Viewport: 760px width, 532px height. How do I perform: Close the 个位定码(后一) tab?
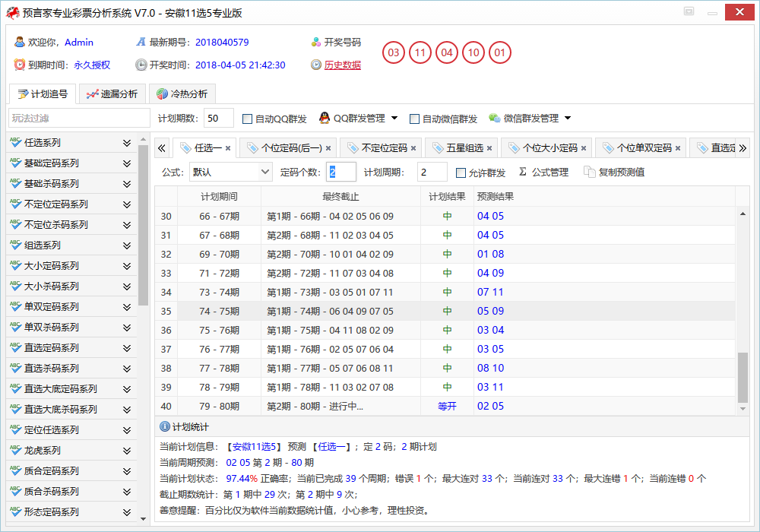[328, 148]
